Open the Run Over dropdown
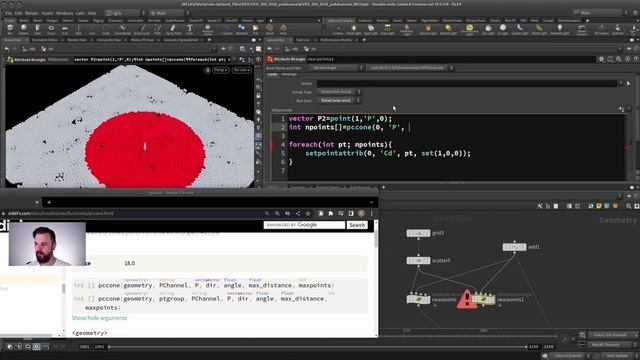 339,100
